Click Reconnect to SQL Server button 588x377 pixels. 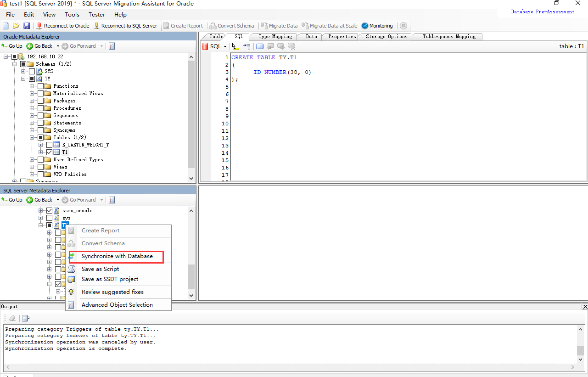tap(125, 26)
